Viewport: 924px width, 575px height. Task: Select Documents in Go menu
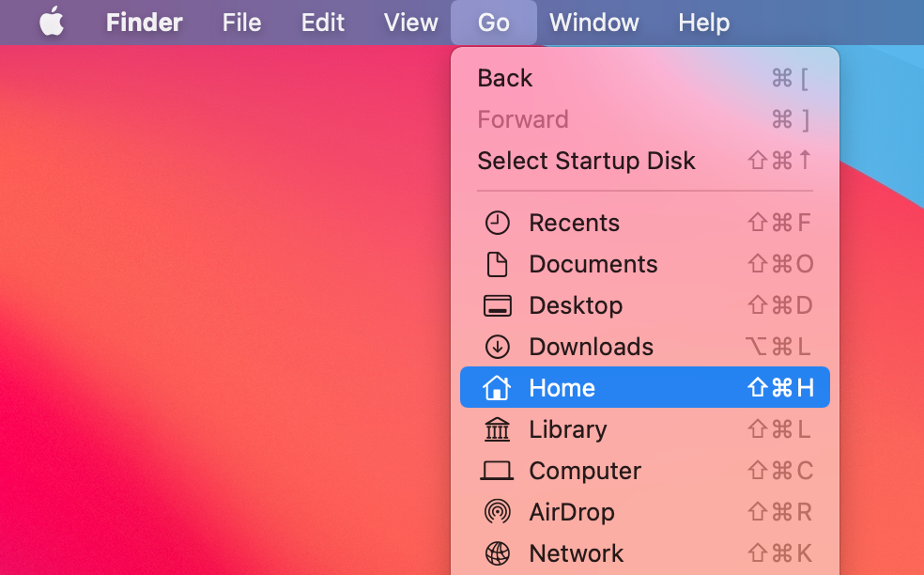pos(645,264)
